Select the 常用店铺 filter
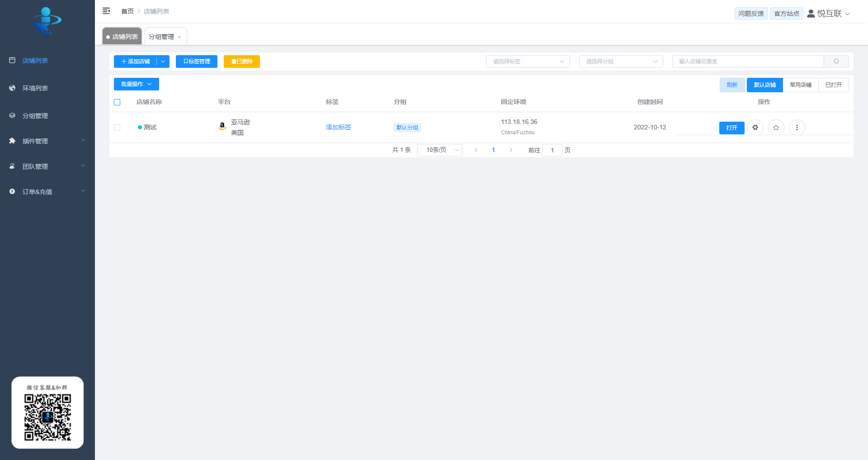 [x=801, y=85]
